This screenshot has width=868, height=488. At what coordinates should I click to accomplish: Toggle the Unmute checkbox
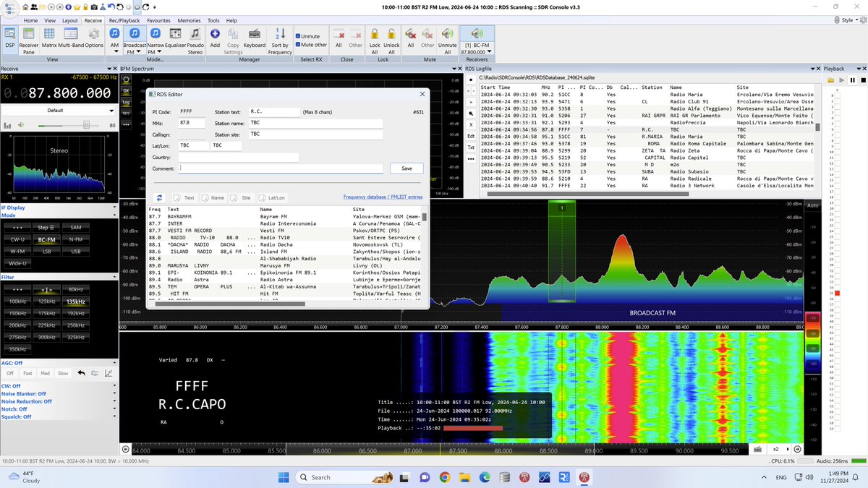coord(308,36)
